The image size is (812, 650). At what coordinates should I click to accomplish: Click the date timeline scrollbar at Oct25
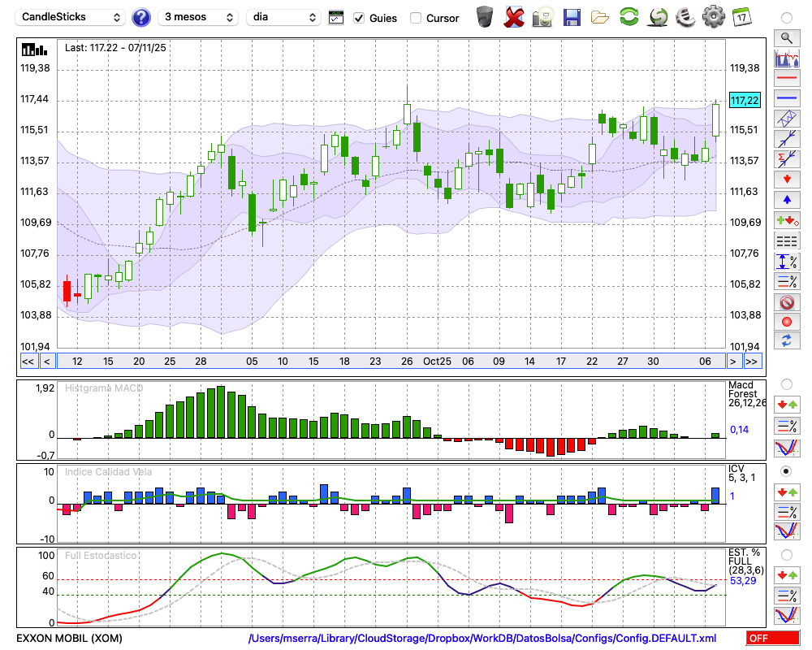437,362
